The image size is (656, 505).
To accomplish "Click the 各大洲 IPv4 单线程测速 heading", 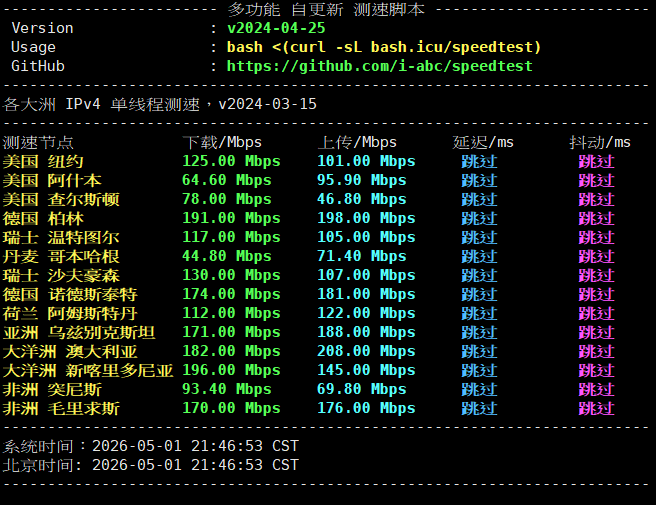I will click(159, 104).
